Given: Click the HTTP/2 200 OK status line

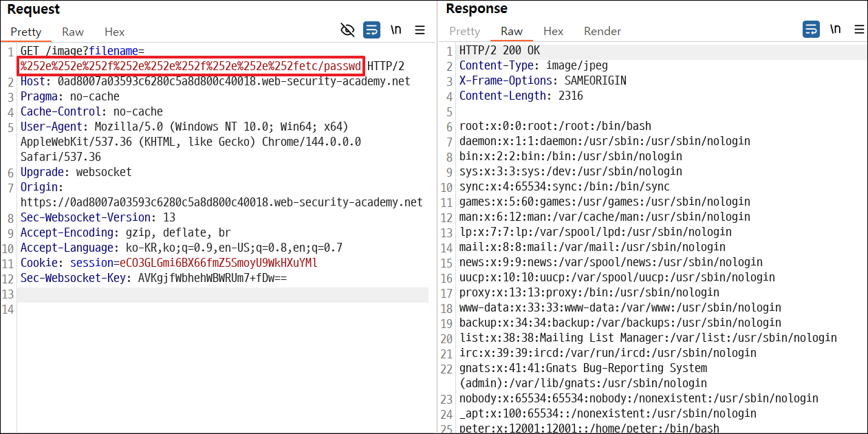Looking at the screenshot, I should (501, 51).
